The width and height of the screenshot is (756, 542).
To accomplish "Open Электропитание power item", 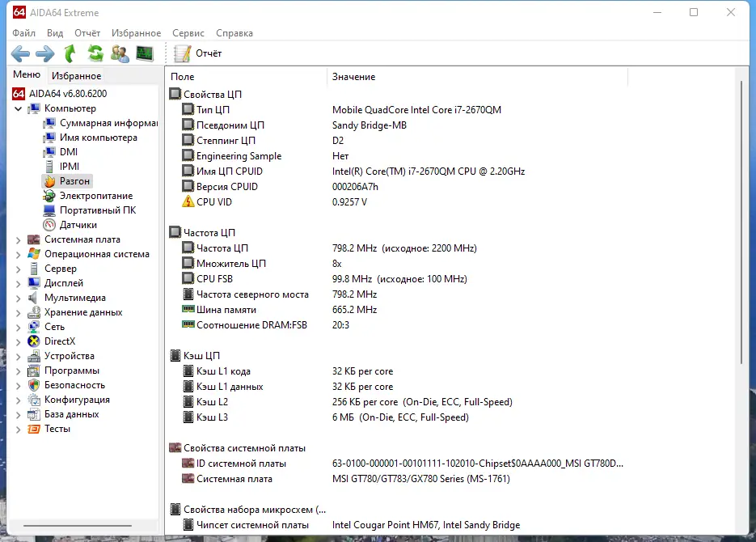I will coord(88,196).
